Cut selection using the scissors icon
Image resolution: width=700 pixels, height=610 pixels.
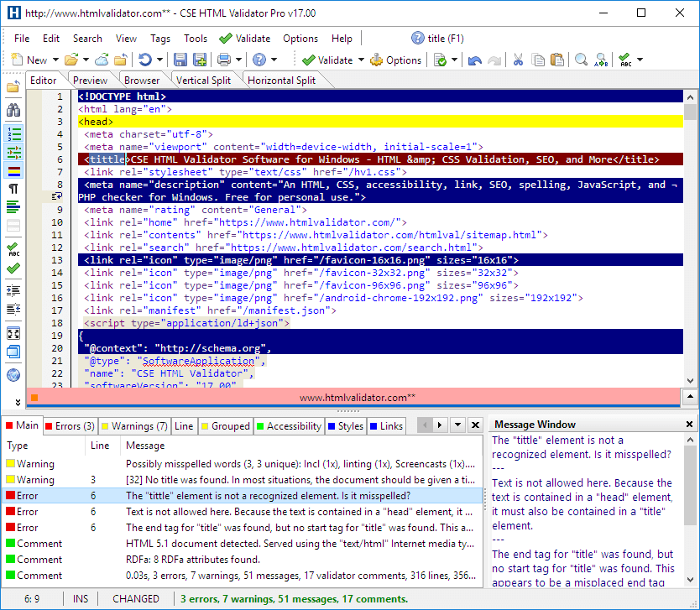517,60
